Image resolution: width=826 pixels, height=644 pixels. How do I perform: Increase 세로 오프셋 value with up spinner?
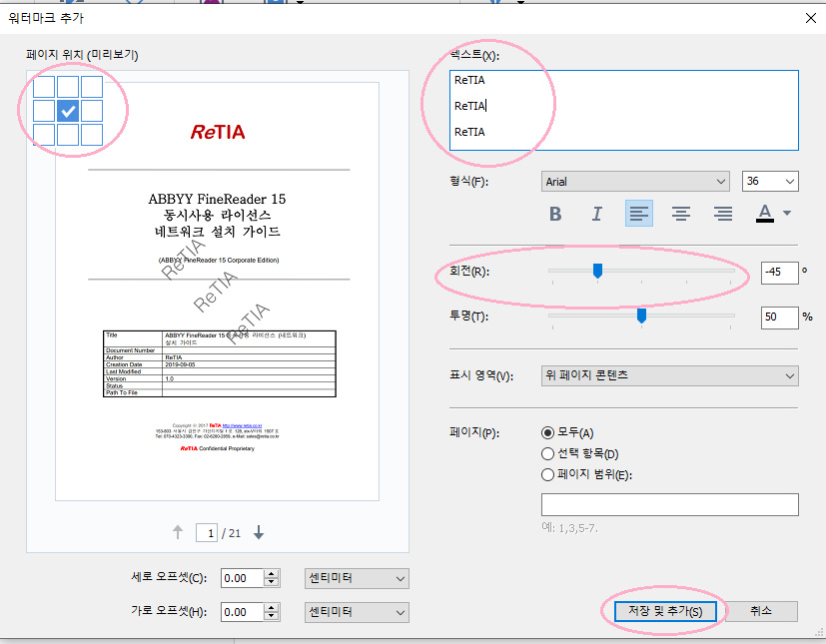[272, 573]
